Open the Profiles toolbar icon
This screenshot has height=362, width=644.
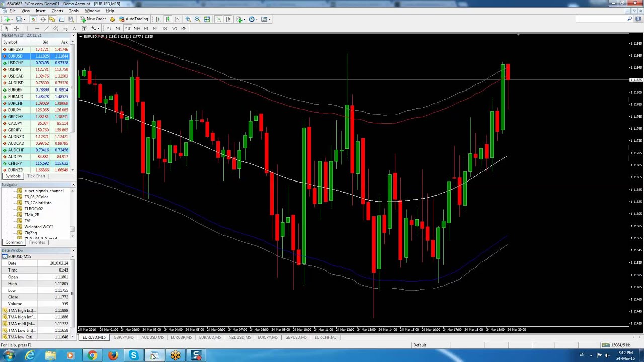click(x=19, y=19)
